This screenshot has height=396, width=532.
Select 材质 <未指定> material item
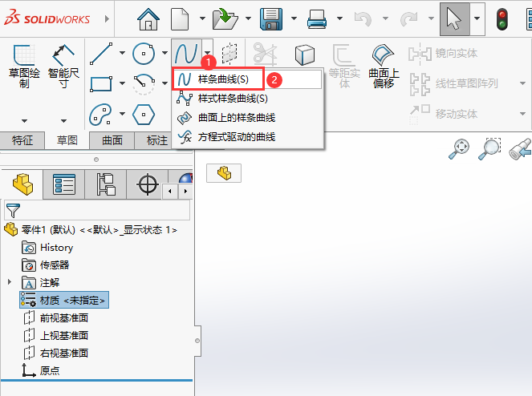point(64,300)
